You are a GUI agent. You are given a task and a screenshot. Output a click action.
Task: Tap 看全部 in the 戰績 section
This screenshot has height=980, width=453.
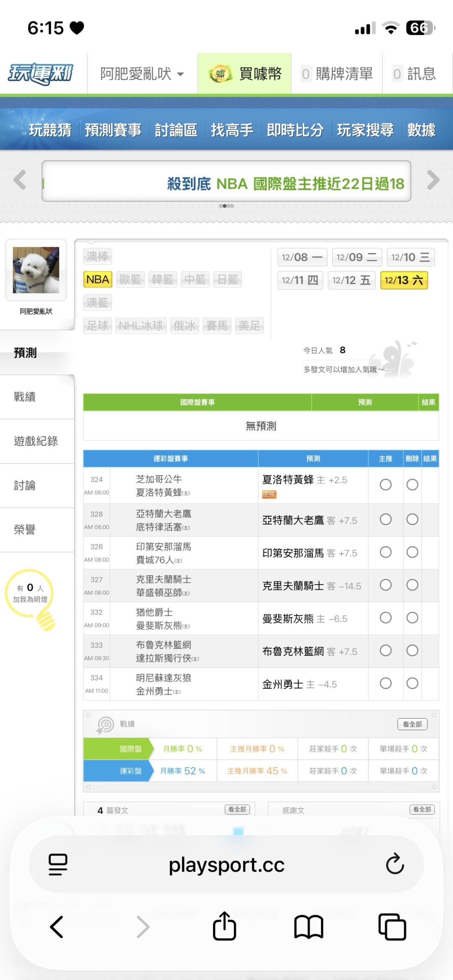(412, 724)
